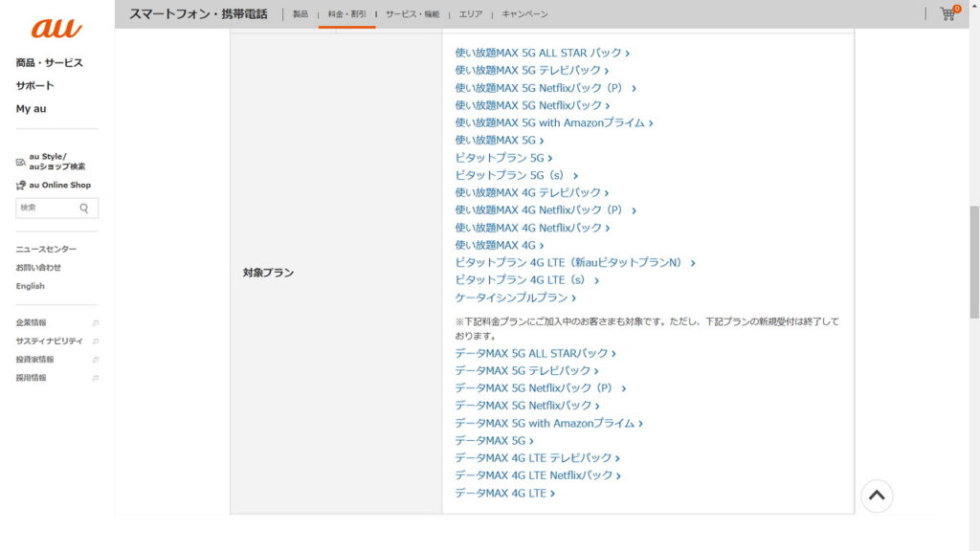Click the au Online Shop cart icon
This screenshot has height=551, width=980.
click(21, 185)
